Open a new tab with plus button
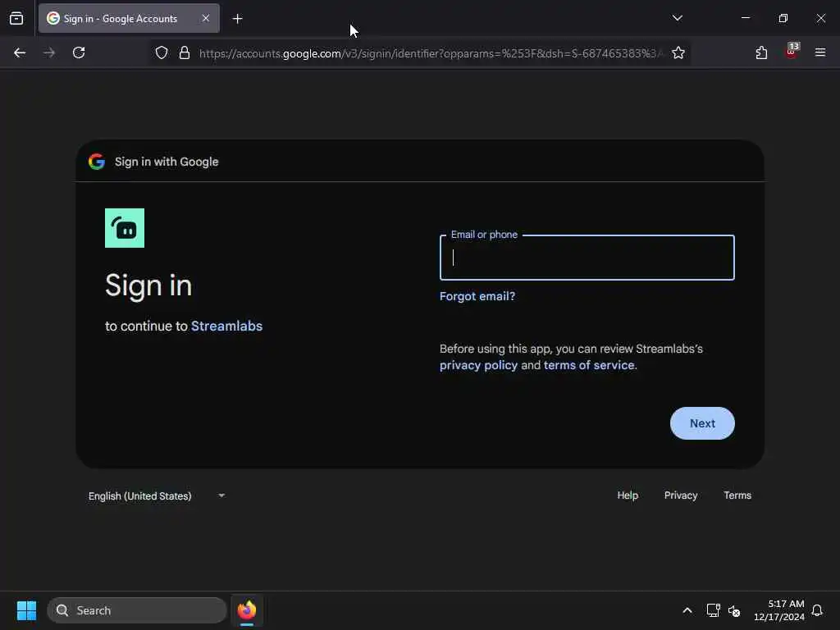Image resolution: width=840 pixels, height=630 pixels. coord(237,19)
